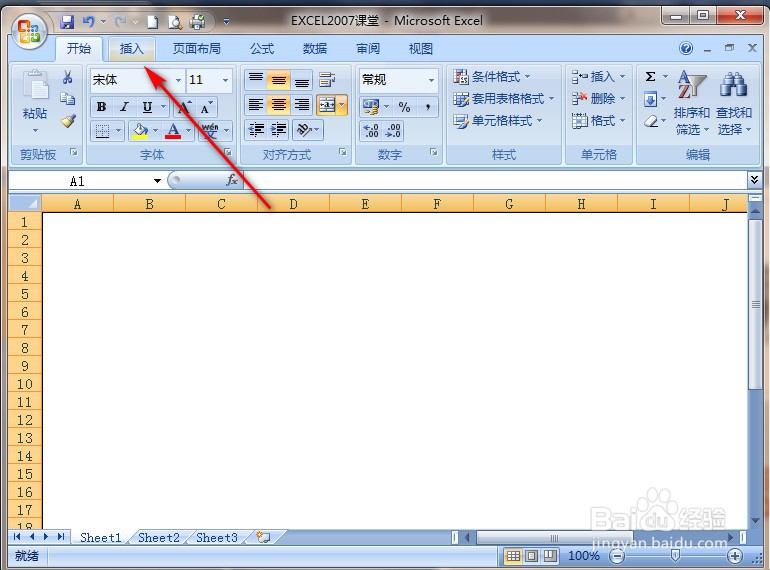Click 查找和选择 find and select button

coord(734,103)
